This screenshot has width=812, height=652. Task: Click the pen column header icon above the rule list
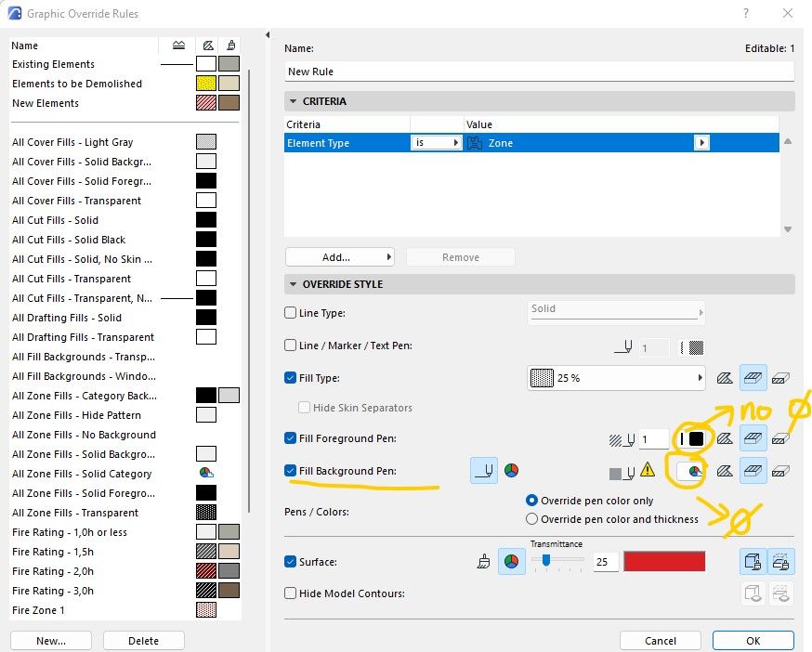pos(208,45)
